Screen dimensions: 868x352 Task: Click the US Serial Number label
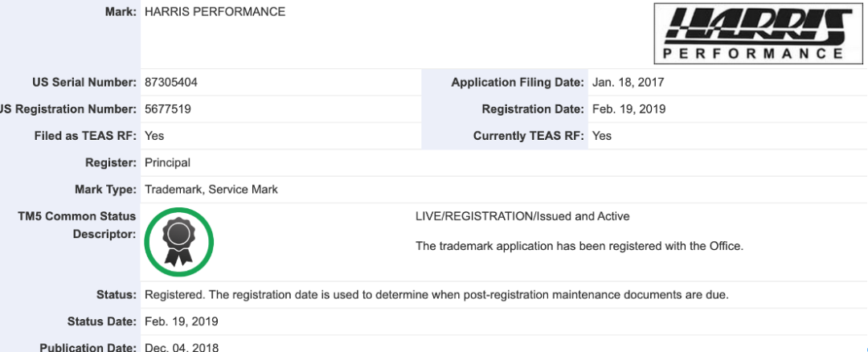84,83
